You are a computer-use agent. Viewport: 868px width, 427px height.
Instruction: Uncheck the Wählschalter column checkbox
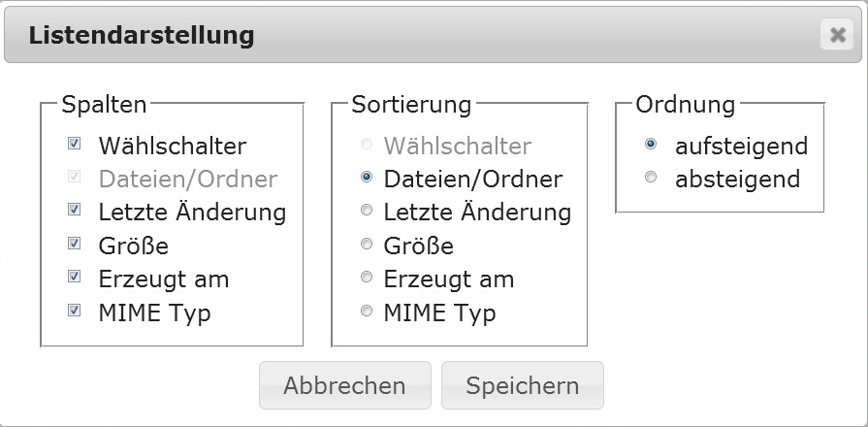[x=75, y=145]
